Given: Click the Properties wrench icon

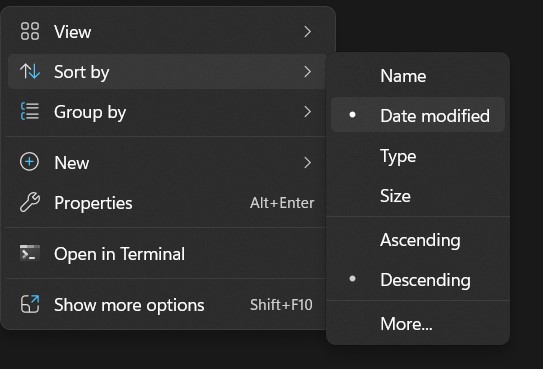Looking at the screenshot, I should [30, 202].
